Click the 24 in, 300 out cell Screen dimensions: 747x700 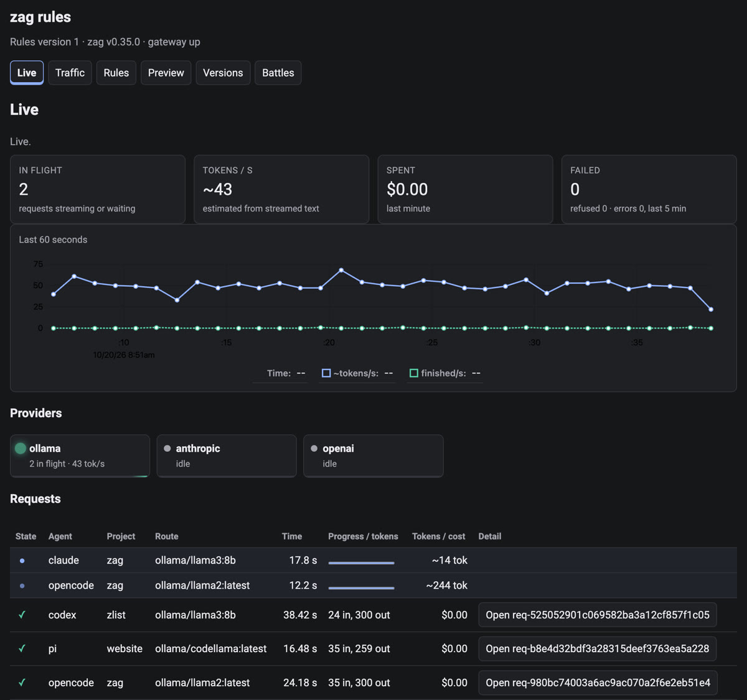click(x=359, y=615)
